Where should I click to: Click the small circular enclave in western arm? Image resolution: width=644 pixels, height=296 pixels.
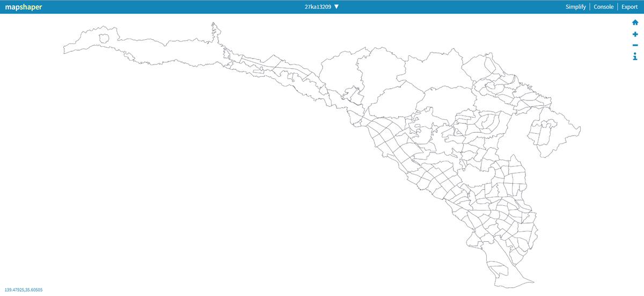click(x=104, y=38)
